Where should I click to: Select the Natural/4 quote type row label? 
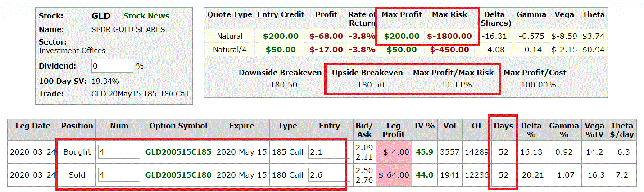[230, 50]
